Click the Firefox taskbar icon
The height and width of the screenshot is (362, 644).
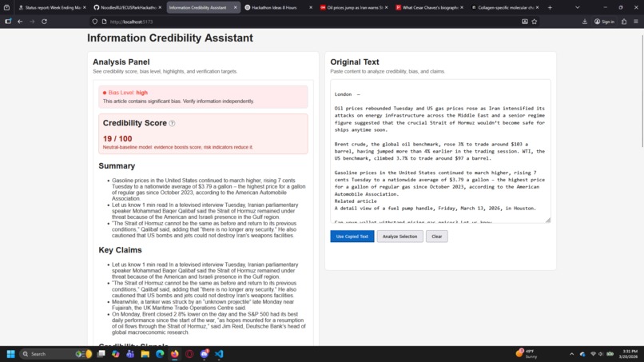pos(174,354)
